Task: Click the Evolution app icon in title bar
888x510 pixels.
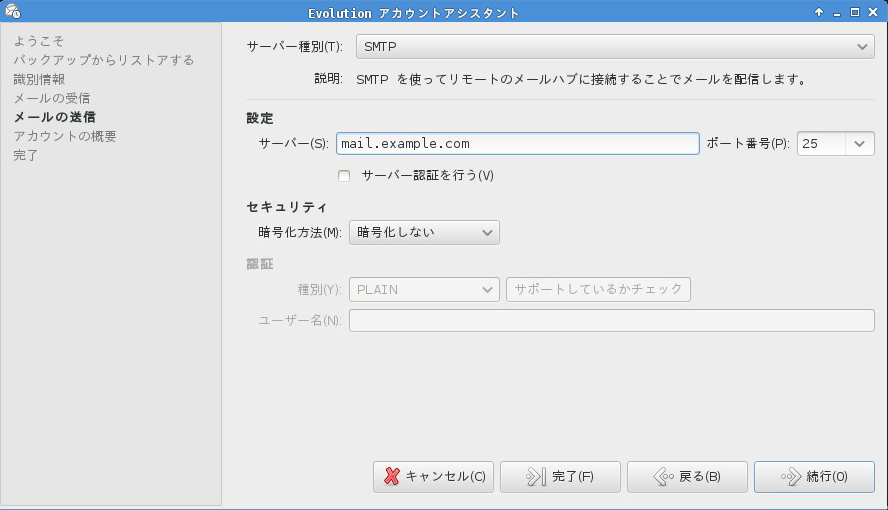Action: pyautogui.click(x=11, y=12)
